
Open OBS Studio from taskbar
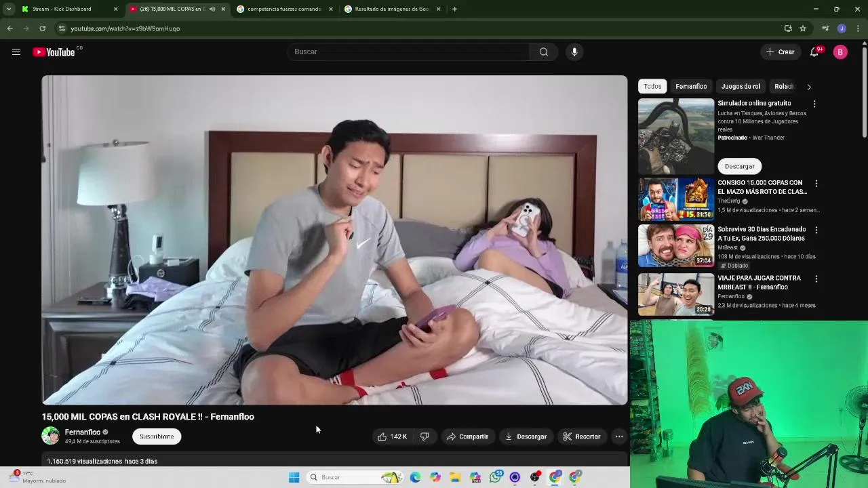pyautogui.click(x=535, y=477)
